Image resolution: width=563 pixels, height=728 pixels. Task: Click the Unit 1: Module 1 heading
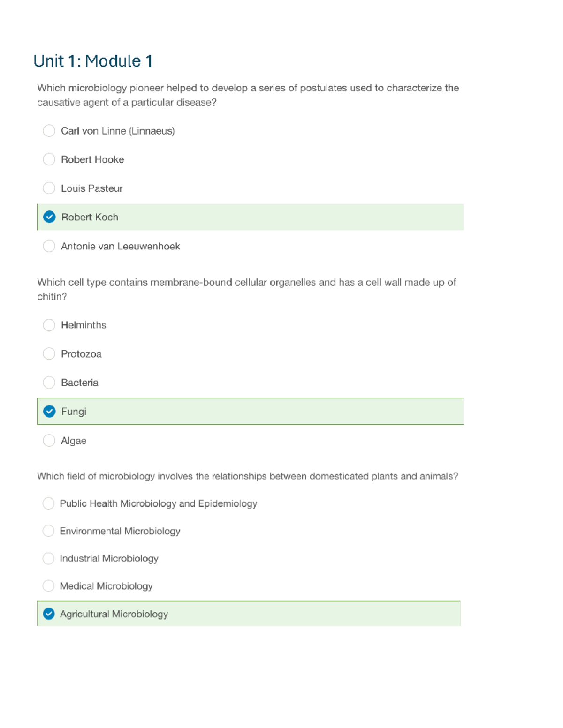point(93,61)
